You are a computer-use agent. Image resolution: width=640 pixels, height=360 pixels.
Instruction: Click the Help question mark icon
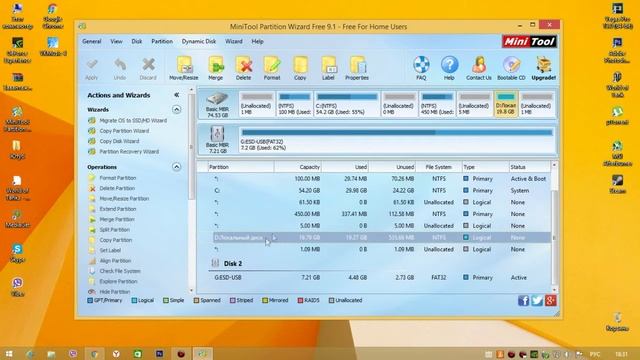(449, 64)
